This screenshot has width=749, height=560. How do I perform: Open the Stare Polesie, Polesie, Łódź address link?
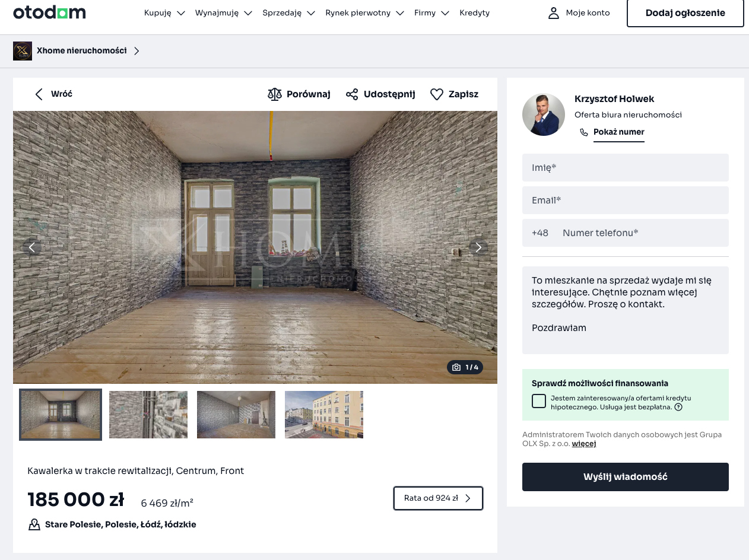[120, 524]
